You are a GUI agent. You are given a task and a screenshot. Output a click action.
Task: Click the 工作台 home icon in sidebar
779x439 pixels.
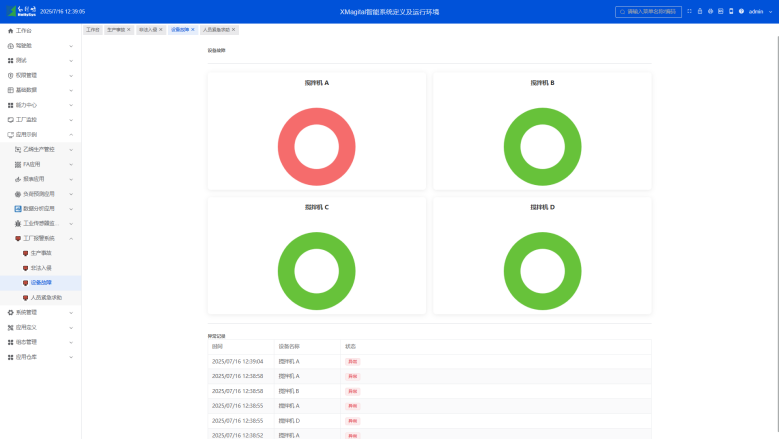[x=11, y=31]
